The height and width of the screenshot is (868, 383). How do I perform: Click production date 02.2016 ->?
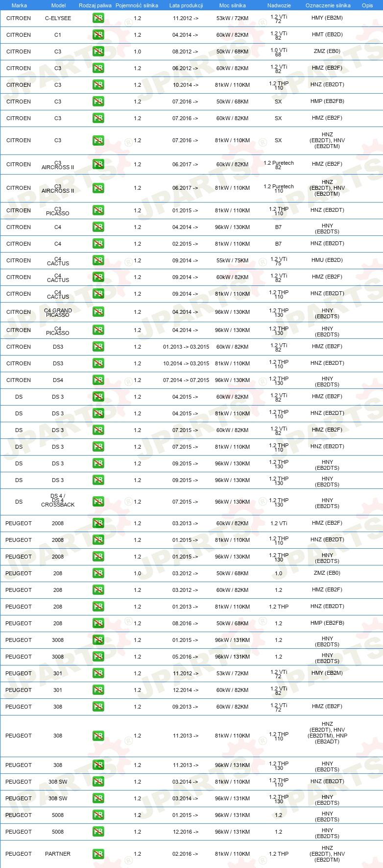[185, 854]
